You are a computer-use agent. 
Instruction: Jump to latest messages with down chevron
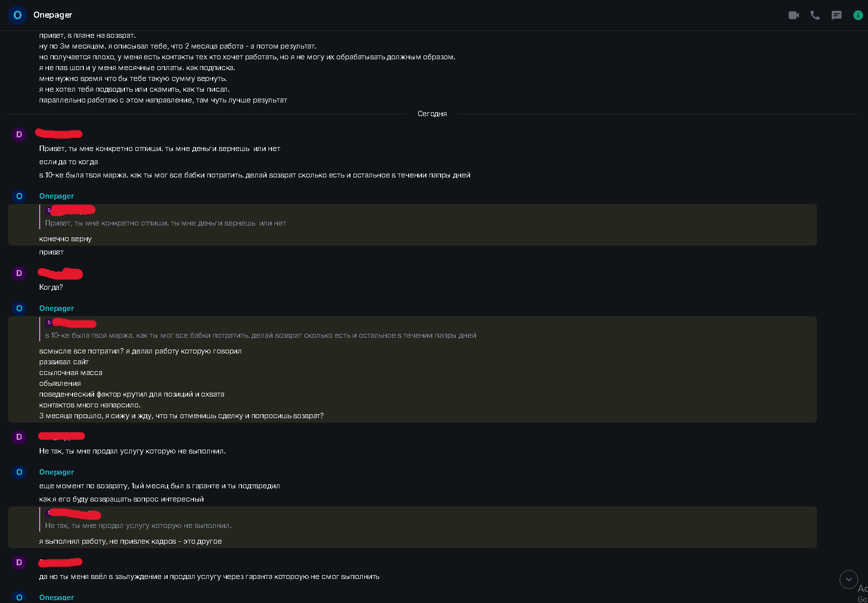(848, 579)
